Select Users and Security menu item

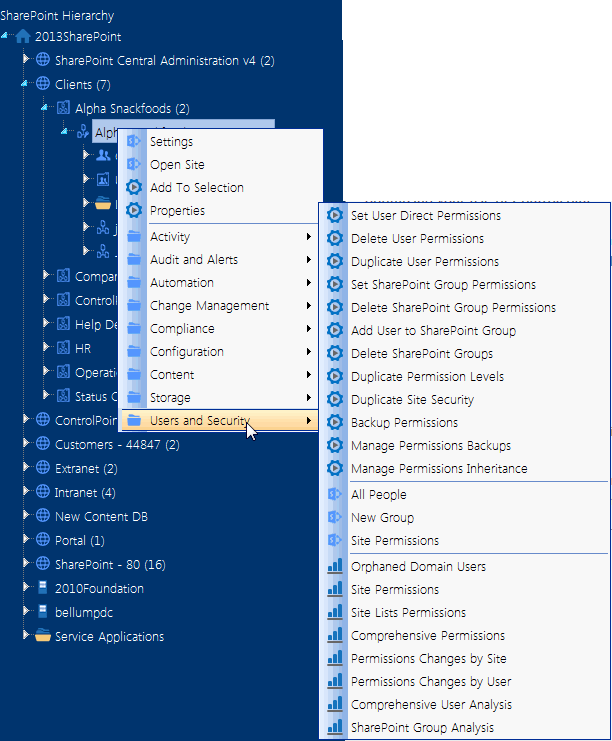tap(220, 421)
